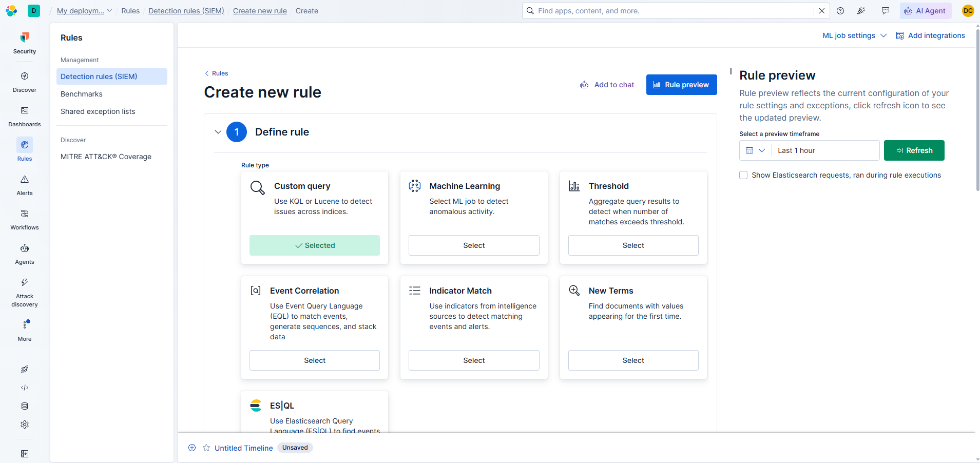The image size is (980, 463).
Task: Open the settings gear icon in sidebar
Action: coord(25,425)
